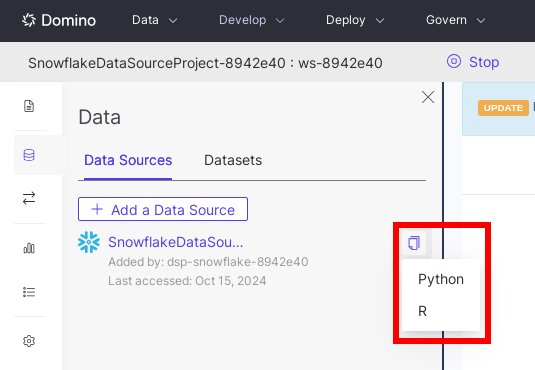Viewport: 535px width, 370px height.
Task: Open the settings gear sidebar icon
Action: pyautogui.click(x=29, y=341)
